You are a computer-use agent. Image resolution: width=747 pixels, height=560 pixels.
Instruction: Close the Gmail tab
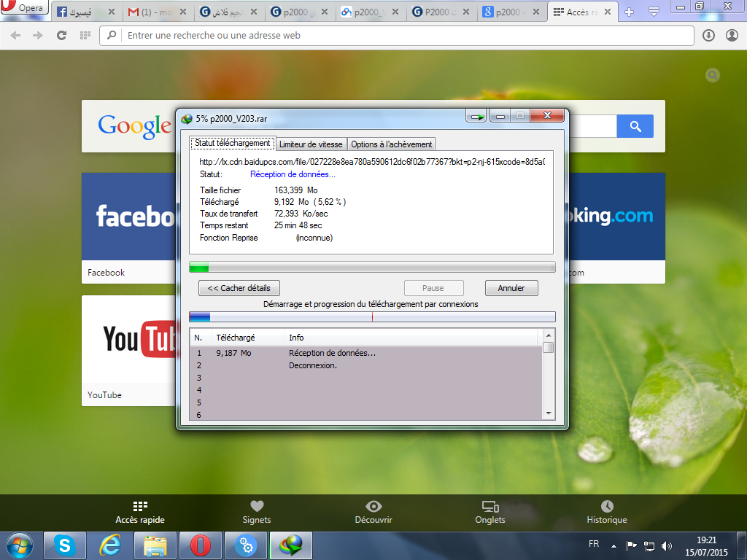(x=182, y=12)
